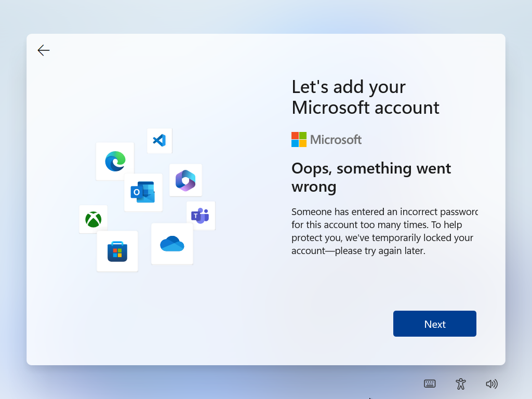Click the volume speaker icon

[491, 384]
